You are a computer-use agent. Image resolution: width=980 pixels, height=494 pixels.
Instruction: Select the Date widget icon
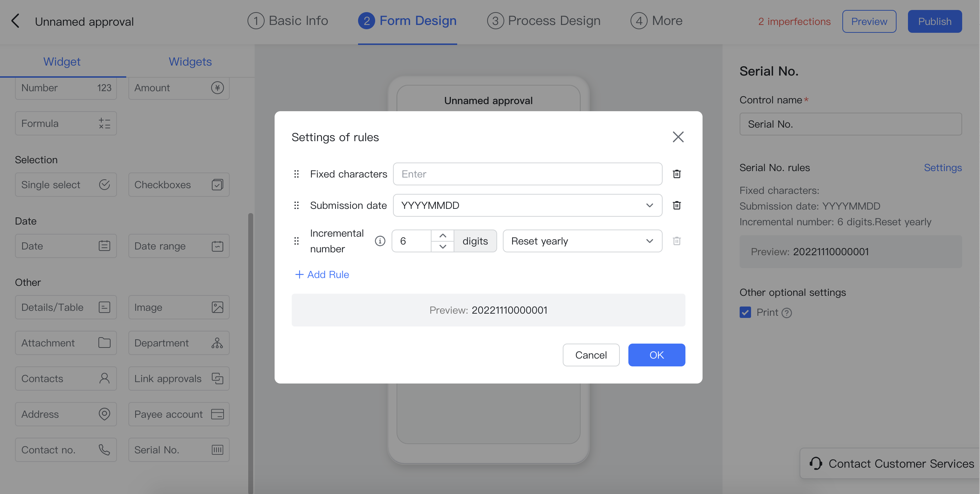click(104, 246)
